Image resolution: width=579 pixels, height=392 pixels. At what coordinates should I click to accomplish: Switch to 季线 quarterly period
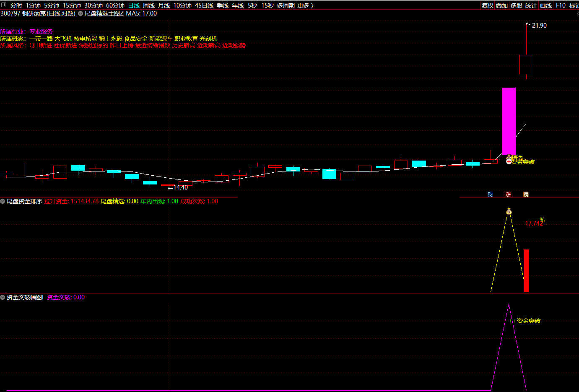click(223, 5)
